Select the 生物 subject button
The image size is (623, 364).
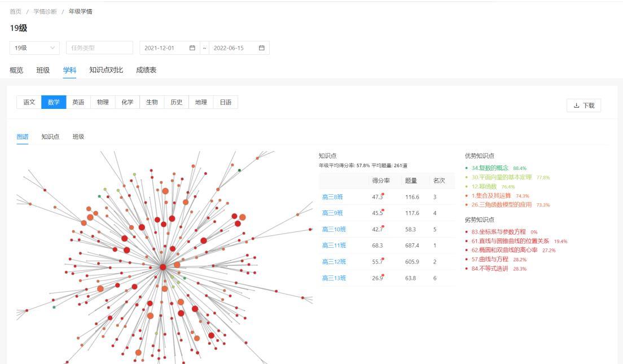[152, 102]
